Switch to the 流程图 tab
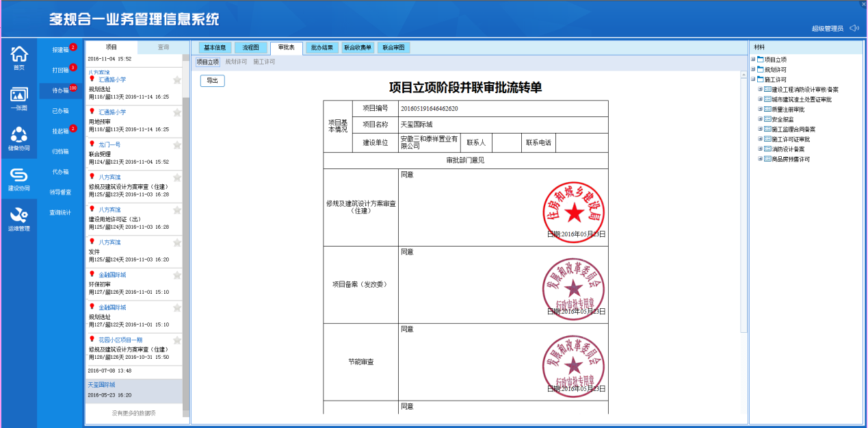The height and width of the screenshot is (428, 868). pyautogui.click(x=250, y=48)
